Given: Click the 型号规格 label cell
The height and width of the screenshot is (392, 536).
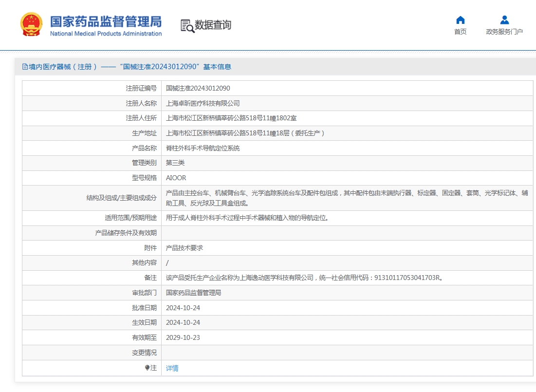Looking at the screenshot, I should (92, 178).
